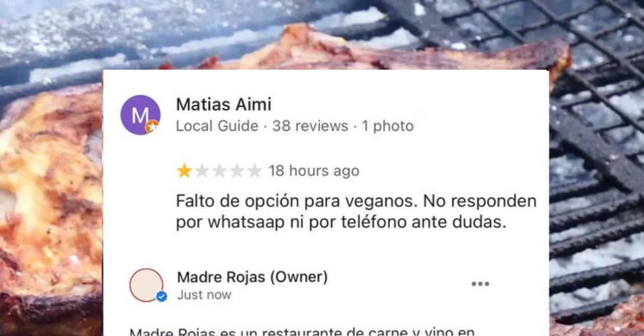Click the second gray rating star

pyautogui.click(x=202, y=170)
